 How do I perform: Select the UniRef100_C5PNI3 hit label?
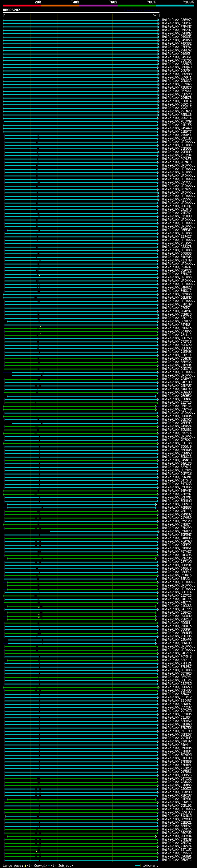pos(177,314)
